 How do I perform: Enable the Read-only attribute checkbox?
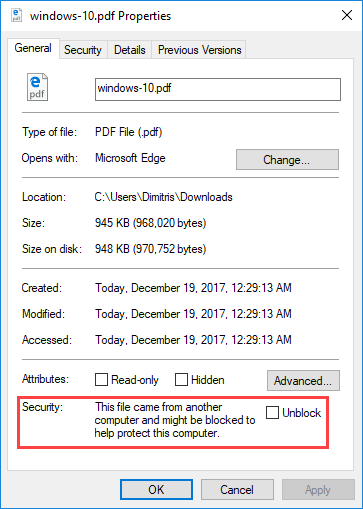(x=101, y=380)
